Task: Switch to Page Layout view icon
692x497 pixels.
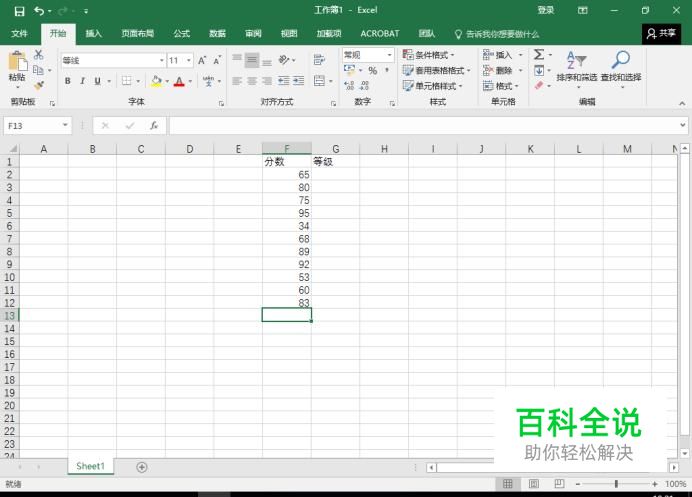Action: (534, 484)
